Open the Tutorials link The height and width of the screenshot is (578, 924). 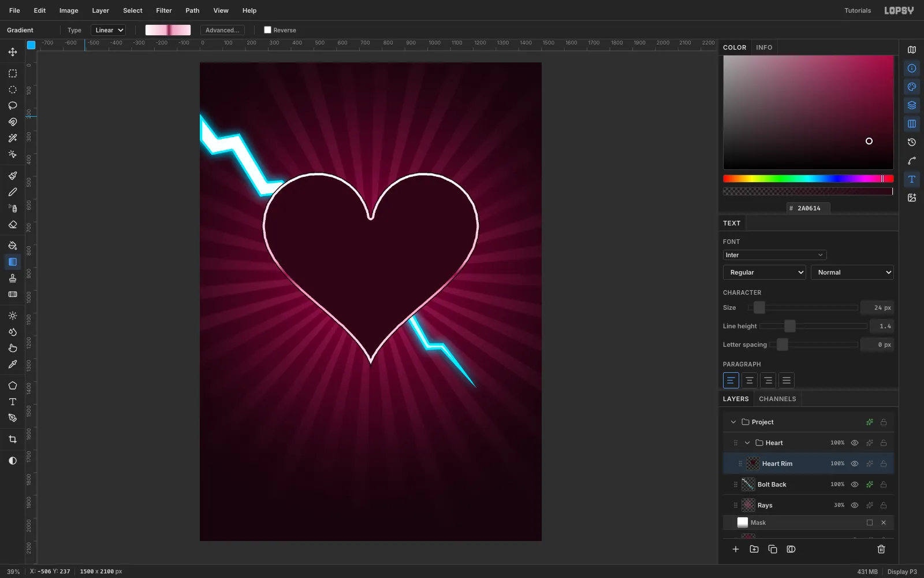coord(858,10)
